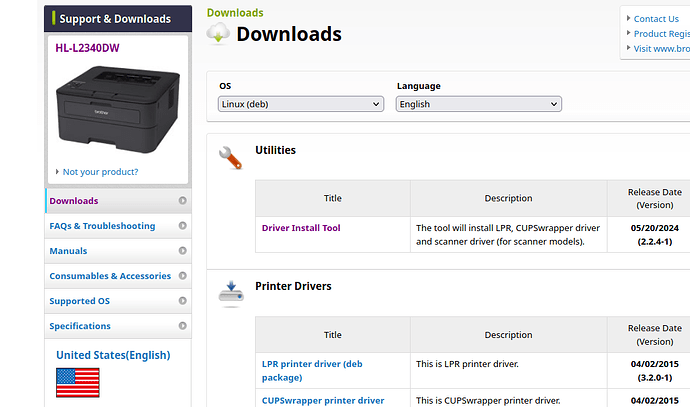Click the arrow icon beside Supported OS

click(x=182, y=301)
